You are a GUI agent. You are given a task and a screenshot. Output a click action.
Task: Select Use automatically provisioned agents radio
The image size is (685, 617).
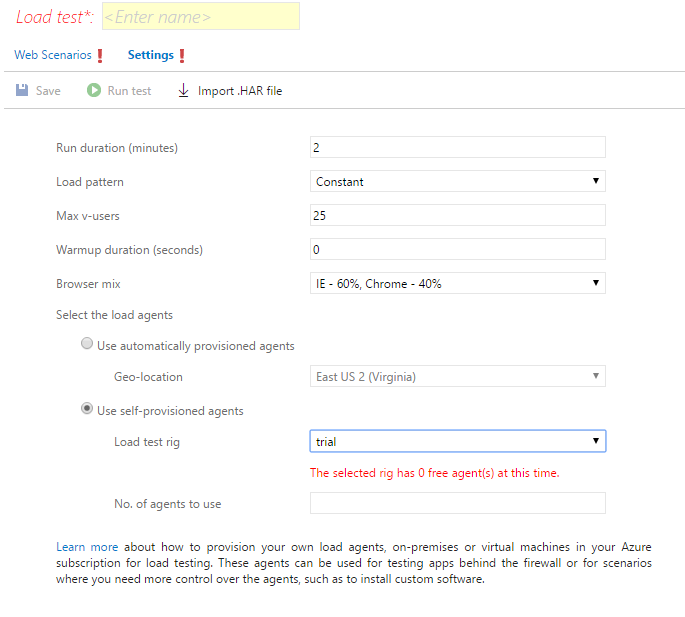87,343
